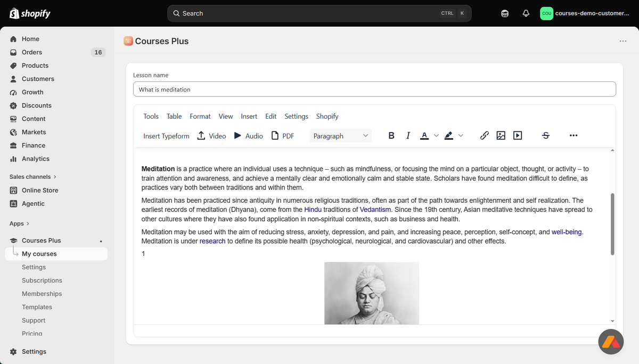Click the Insert Typeform button
Viewport: 639px width, 364px height.
(166, 136)
